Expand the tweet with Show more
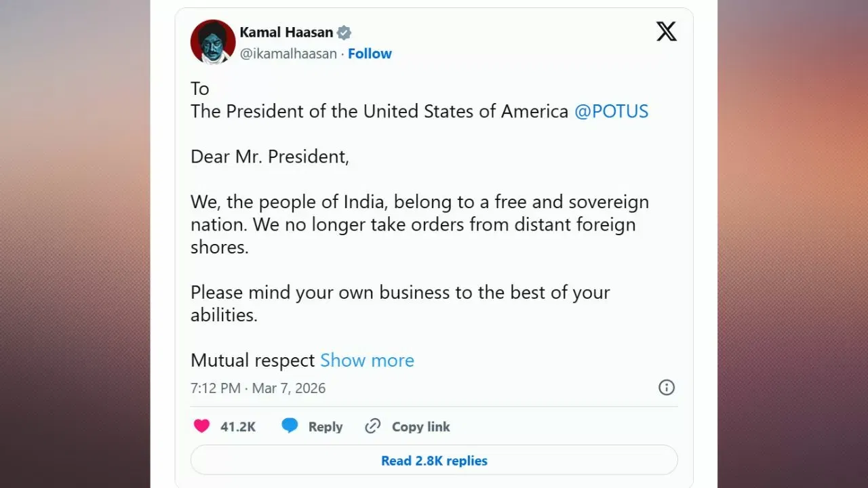The height and width of the screenshot is (488, 868). coord(367,361)
